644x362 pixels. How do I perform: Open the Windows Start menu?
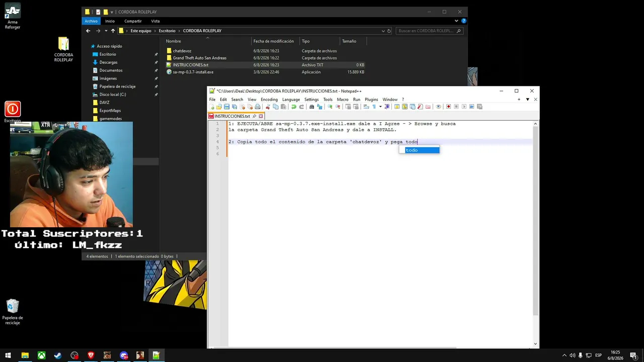click(9, 355)
